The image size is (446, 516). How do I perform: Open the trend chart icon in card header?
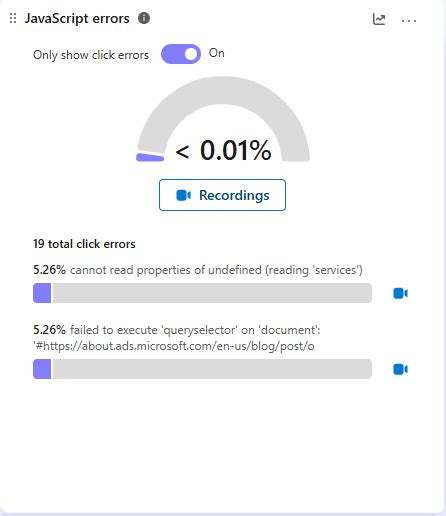coord(379,19)
